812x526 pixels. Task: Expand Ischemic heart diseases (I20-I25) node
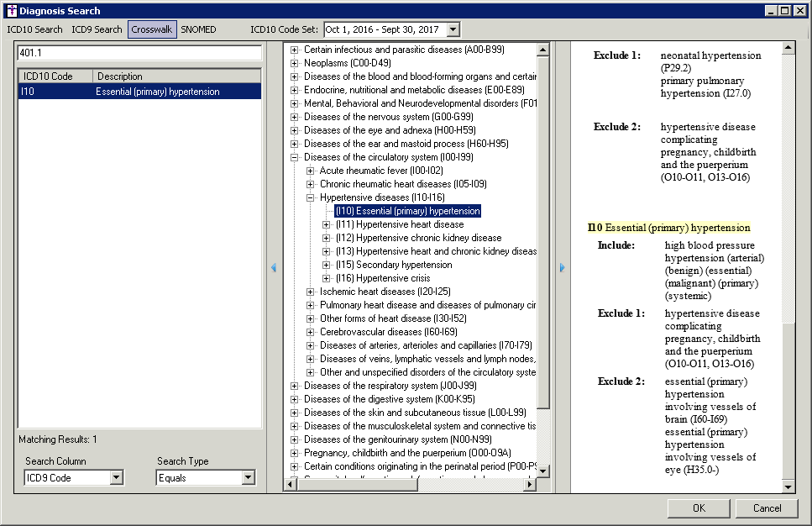point(311,292)
